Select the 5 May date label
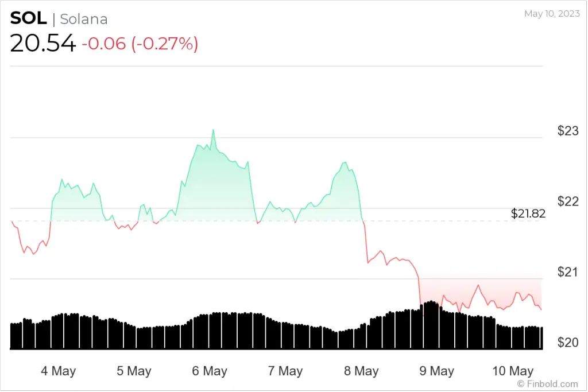 point(134,371)
